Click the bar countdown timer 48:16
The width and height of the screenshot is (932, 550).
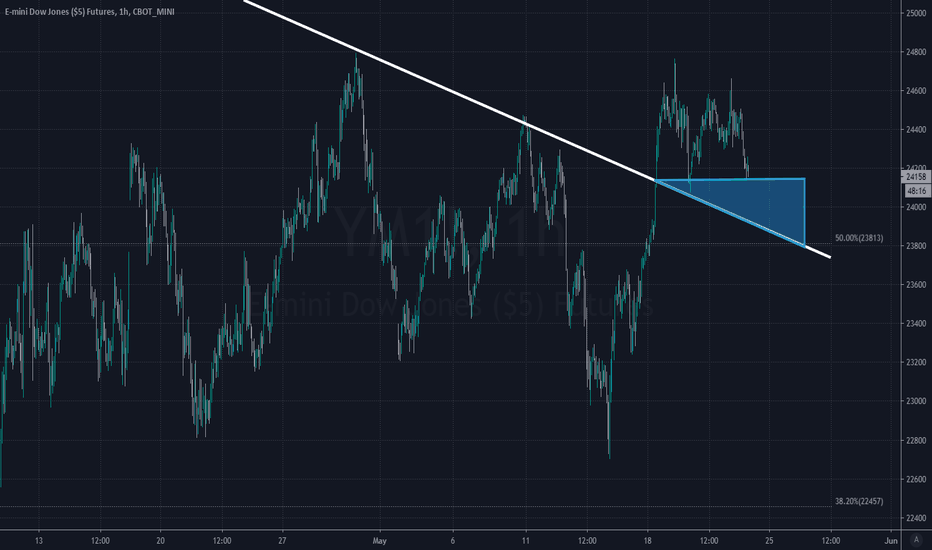pos(916,191)
